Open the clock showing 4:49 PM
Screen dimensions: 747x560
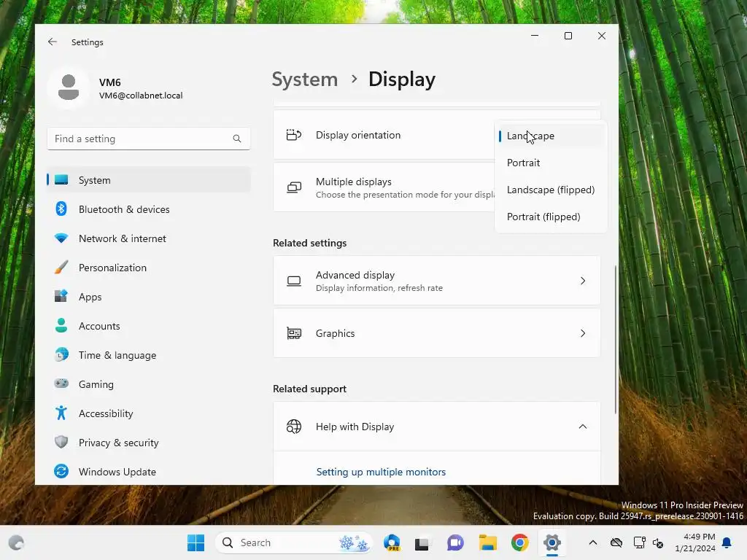[695, 542]
